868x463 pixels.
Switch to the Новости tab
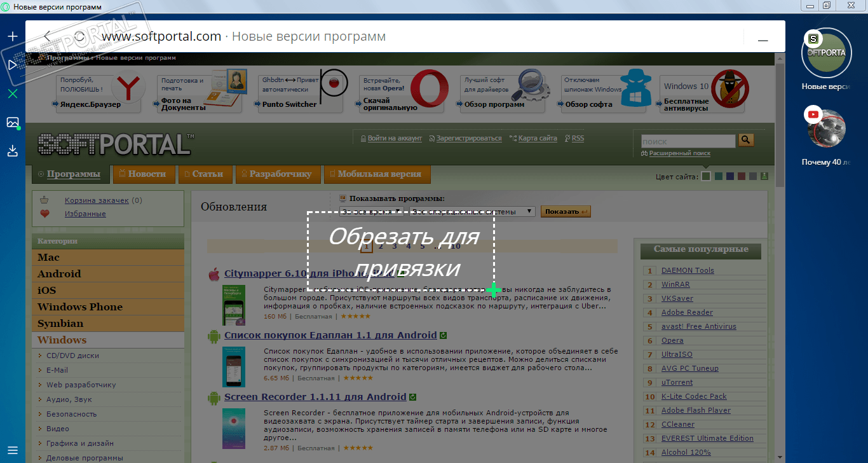[142, 174]
